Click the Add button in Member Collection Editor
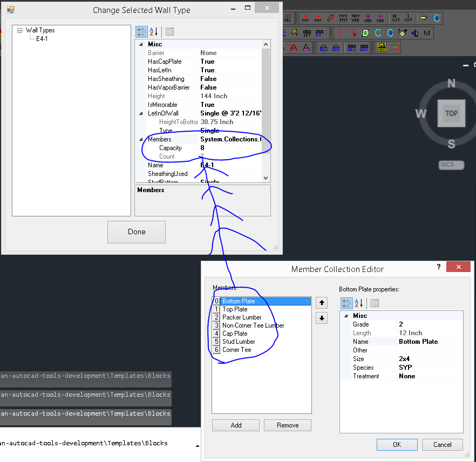 tap(235, 425)
